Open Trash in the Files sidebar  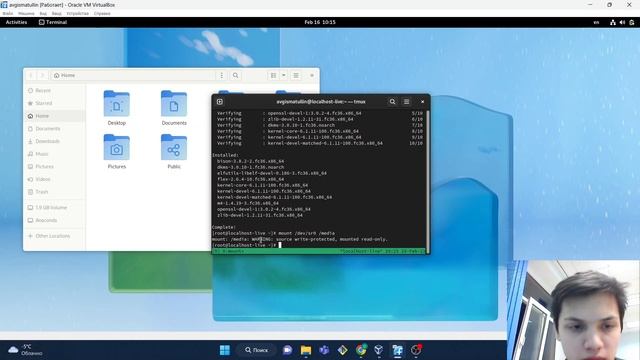[x=55, y=192]
